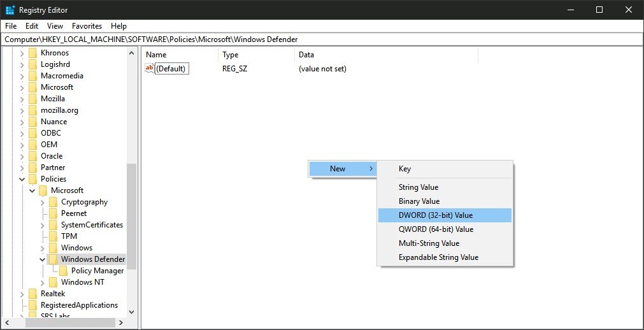Click the Oracle folder icon
644x330 pixels.
click(x=32, y=156)
